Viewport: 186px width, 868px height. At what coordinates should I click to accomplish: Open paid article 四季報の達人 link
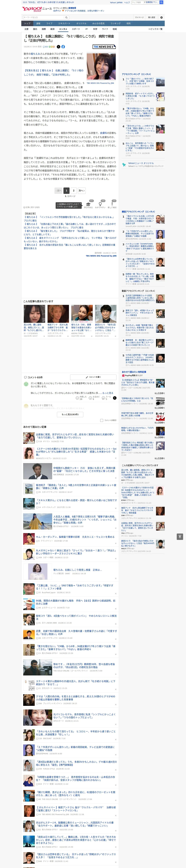coord(137,399)
